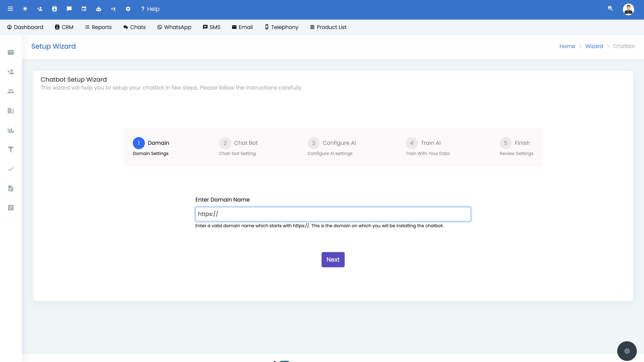Image resolution: width=644 pixels, height=362 pixels.
Task: Open the hamburger menu icon
Action: pyautogui.click(x=10, y=9)
